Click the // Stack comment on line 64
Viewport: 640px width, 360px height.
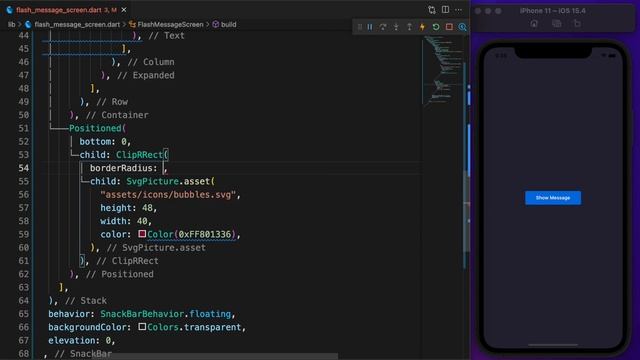coord(86,301)
